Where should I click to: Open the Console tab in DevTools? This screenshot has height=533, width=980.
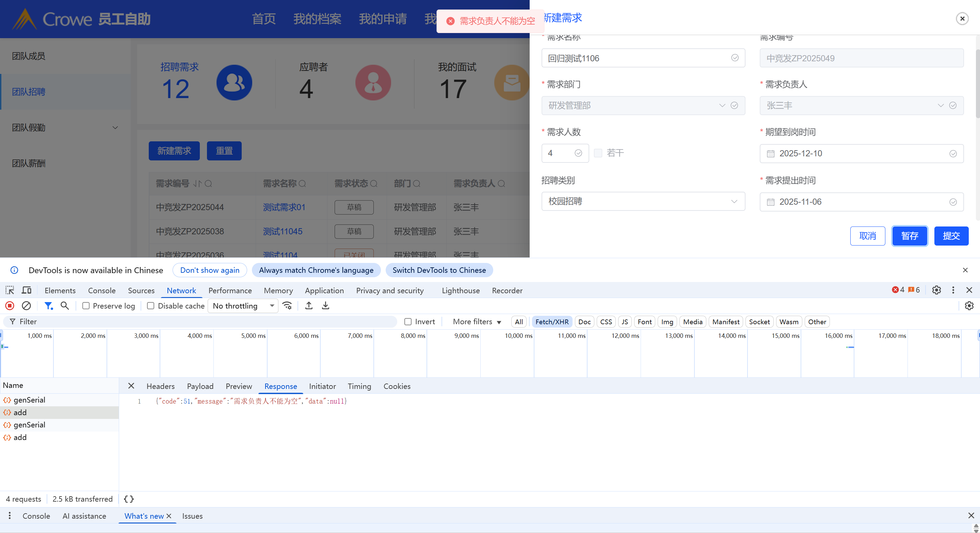coord(101,291)
